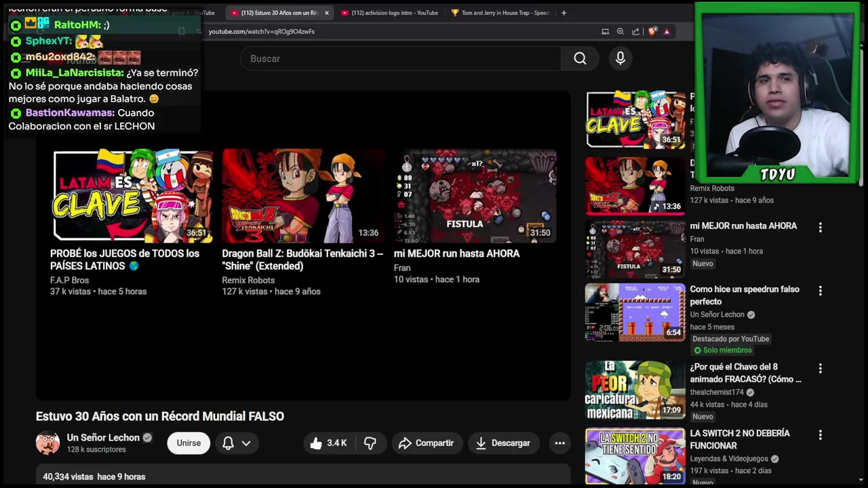The image size is (868, 488).
Task: Dislike the video
Action: pyautogui.click(x=370, y=443)
